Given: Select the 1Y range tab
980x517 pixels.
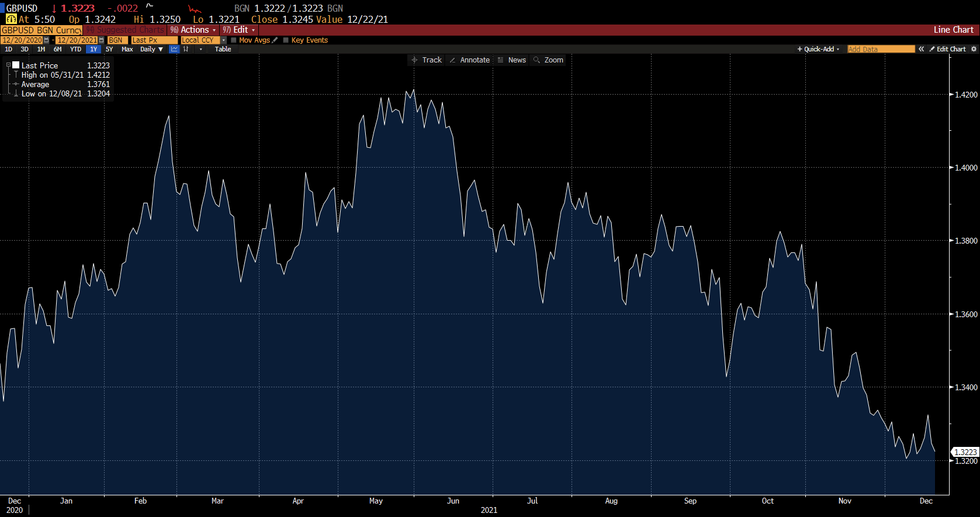Looking at the screenshot, I should point(94,49).
